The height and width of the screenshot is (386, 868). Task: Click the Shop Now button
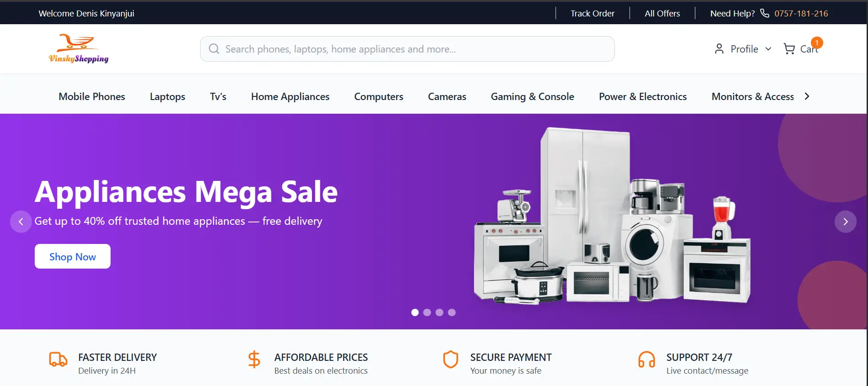(x=73, y=256)
